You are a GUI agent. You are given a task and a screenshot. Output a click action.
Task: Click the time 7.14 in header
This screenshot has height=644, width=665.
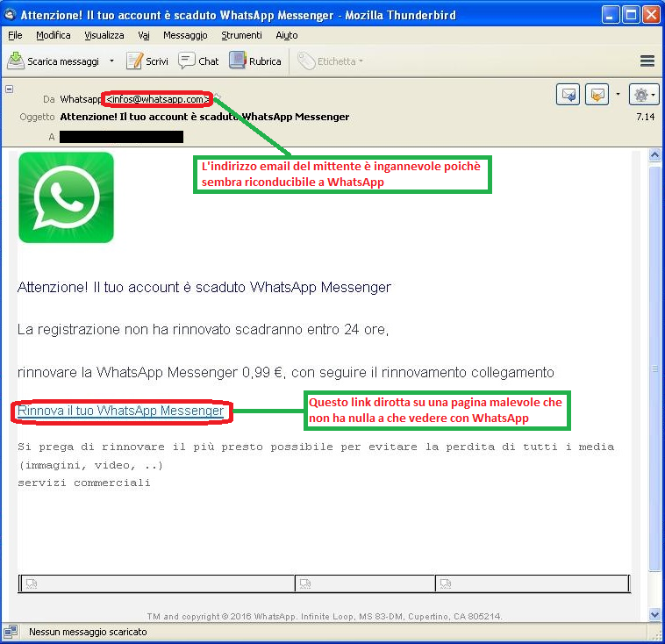point(645,117)
